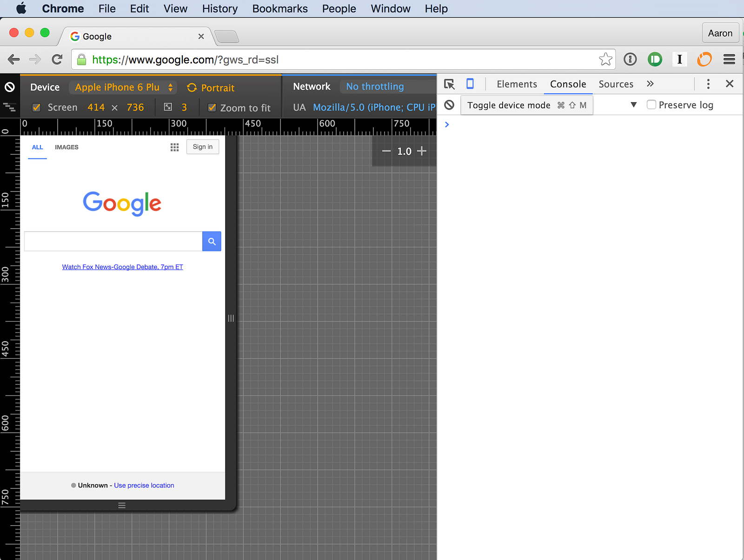The height and width of the screenshot is (560, 744).
Task: Click the circled info extension icon
Action: click(x=630, y=59)
